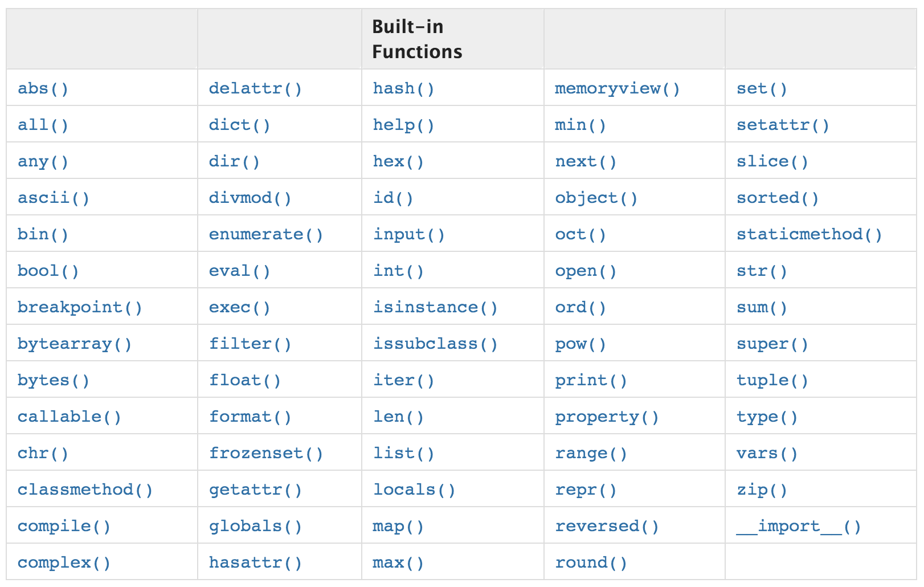Image resolution: width=924 pixels, height=587 pixels.
Task: Click the property() link
Action: click(607, 417)
